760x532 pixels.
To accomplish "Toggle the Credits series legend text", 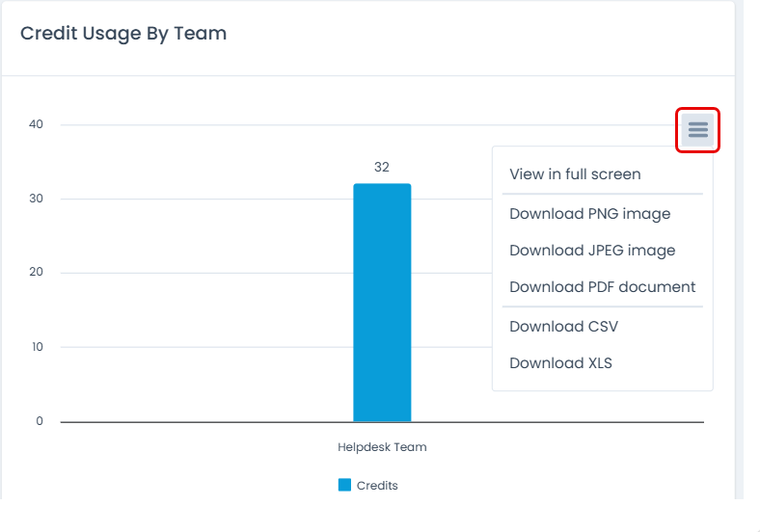I will [x=377, y=486].
